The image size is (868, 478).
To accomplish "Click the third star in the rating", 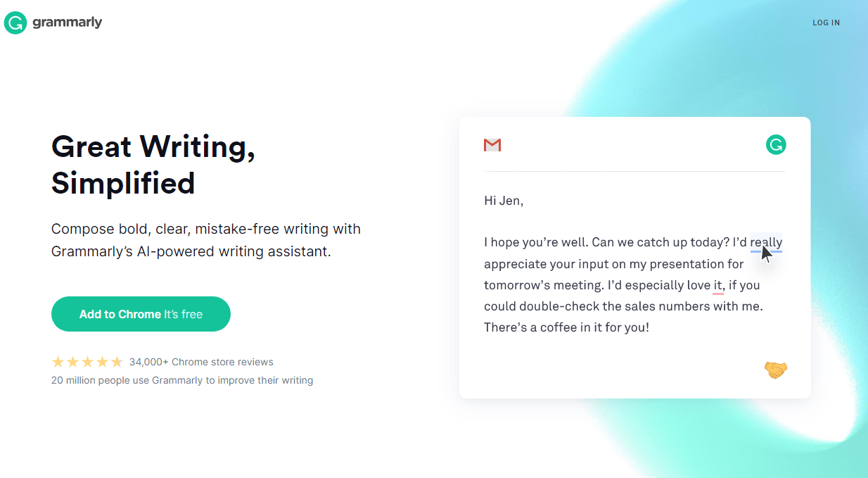I will click(x=87, y=362).
